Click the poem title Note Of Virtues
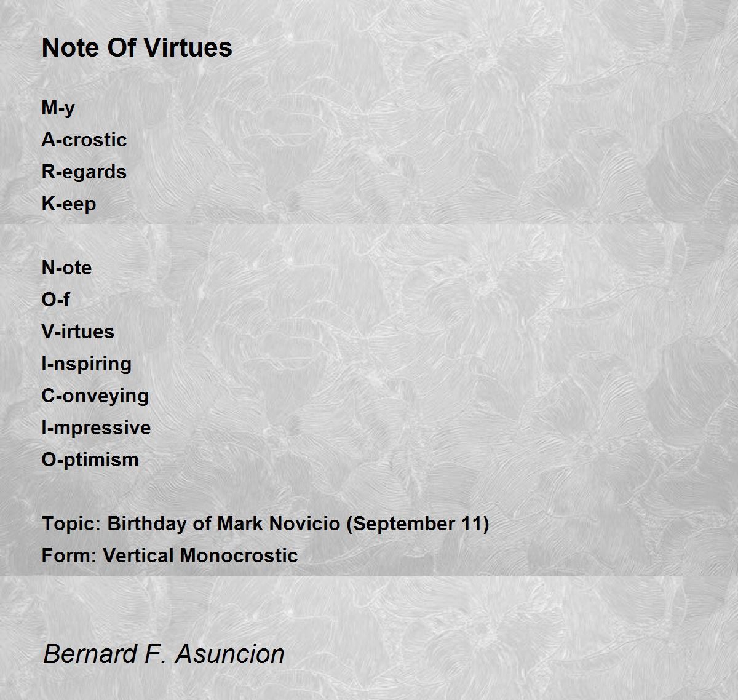The width and height of the screenshot is (738, 700). pos(137,47)
